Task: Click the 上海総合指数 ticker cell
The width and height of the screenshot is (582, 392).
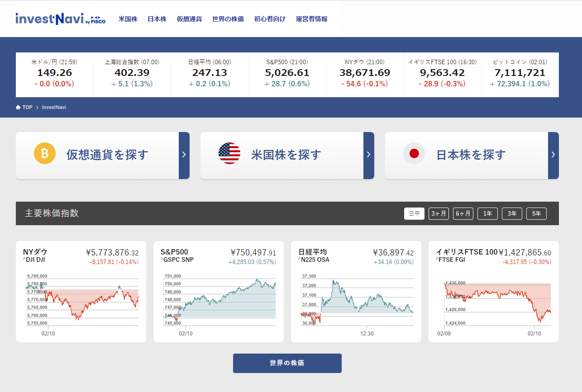Action: (x=132, y=75)
